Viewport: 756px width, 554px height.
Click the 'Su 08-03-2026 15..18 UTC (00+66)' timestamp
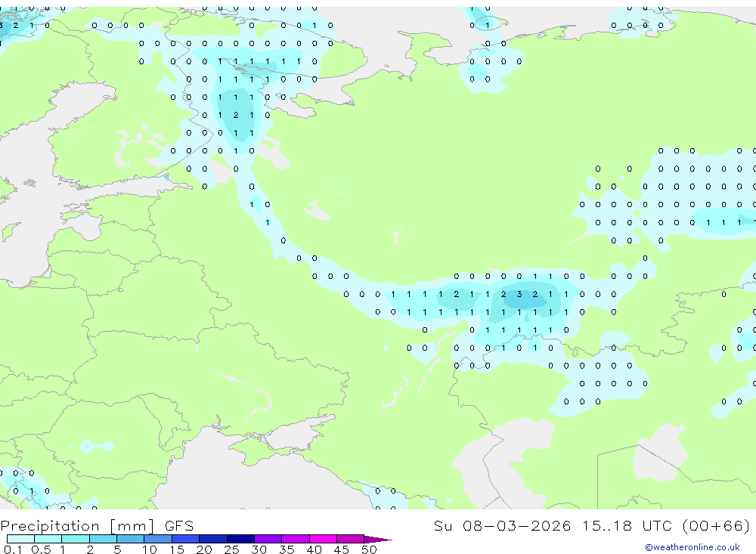(592, 525)
